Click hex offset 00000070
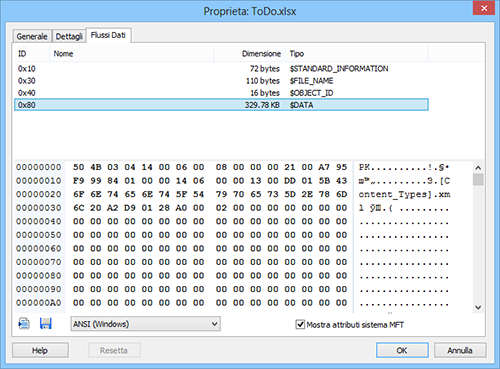This screenshot has width=500, height=369. click(39, 262)
